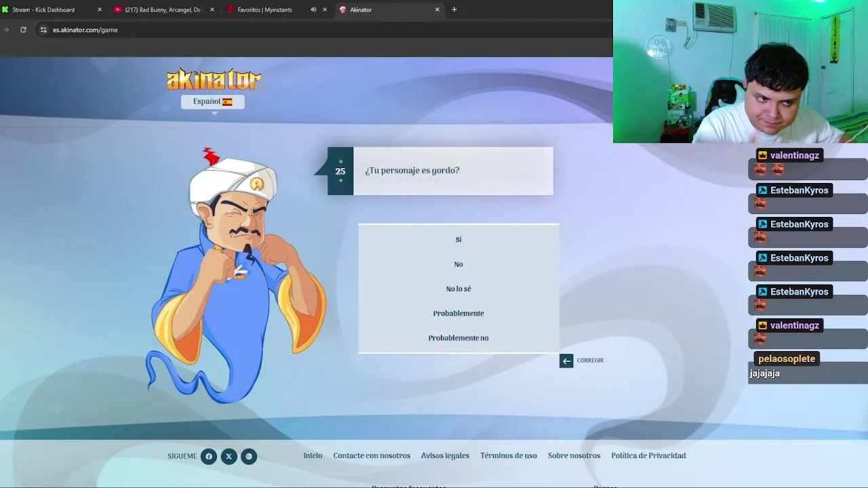Click the Corregir back arrow icon

(566, 361)
